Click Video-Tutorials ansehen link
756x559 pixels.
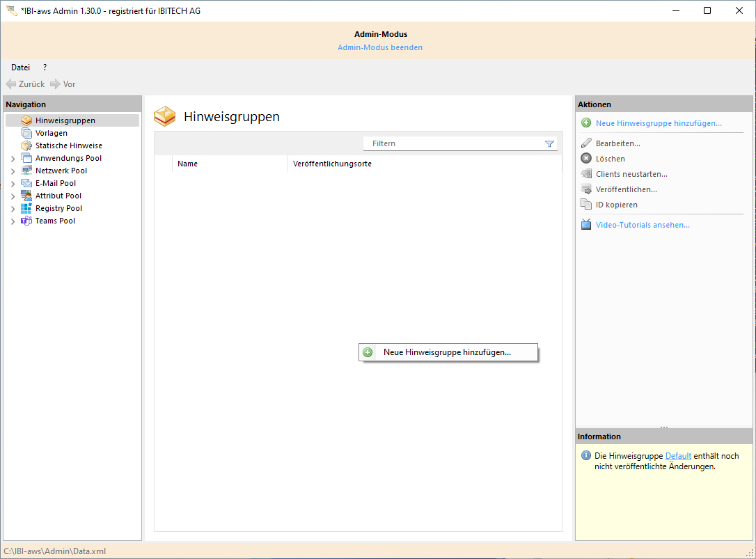(643, 225)
